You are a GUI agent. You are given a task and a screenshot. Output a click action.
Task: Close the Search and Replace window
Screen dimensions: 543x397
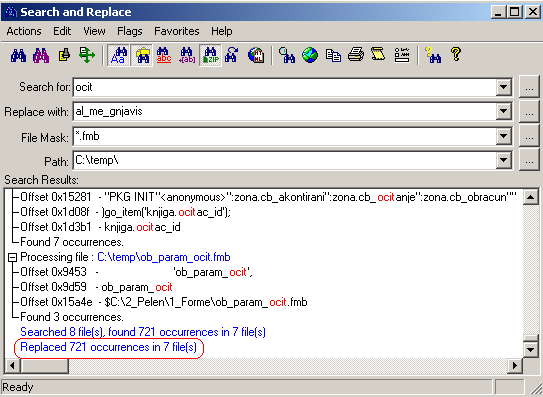tap(533, 12)
